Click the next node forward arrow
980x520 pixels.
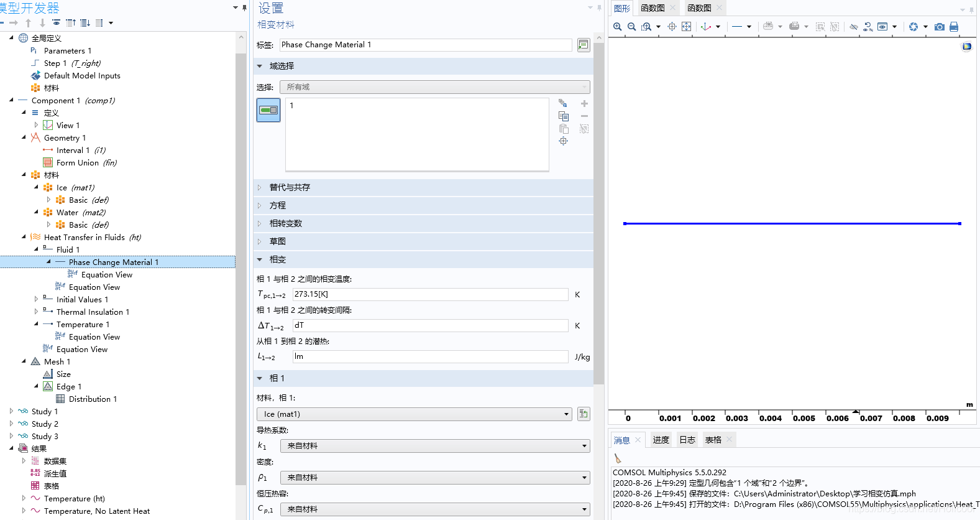click(x=14, y=23)
